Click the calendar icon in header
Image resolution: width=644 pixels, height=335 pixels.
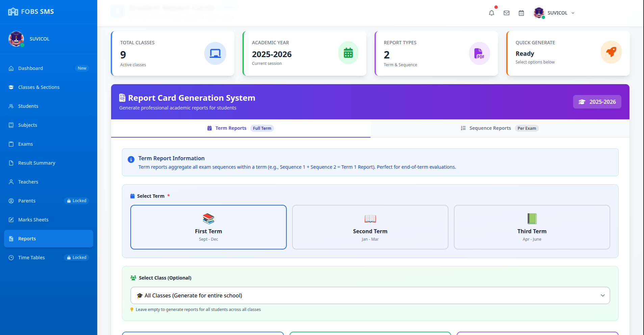(521, 13)
